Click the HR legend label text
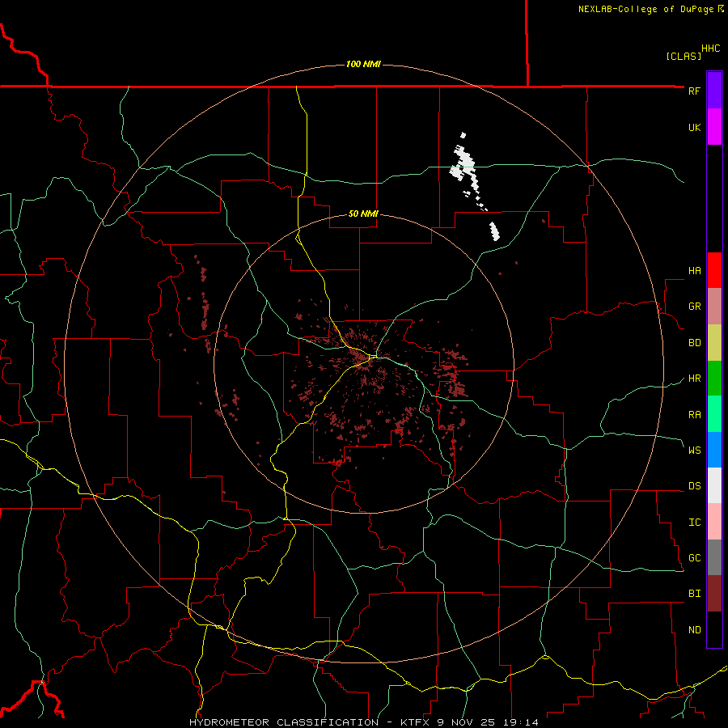Image resolution: width=728 pixels, height=728 pixels. tap(695, 379)
